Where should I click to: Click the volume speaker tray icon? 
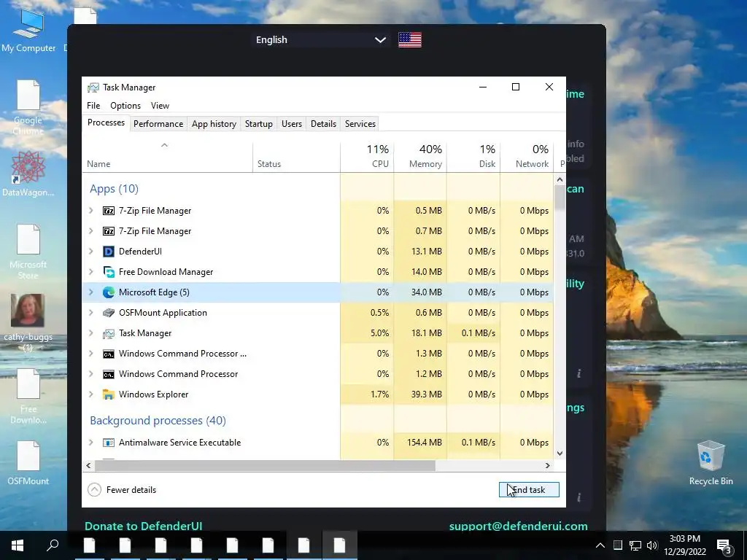pos(652,545)
